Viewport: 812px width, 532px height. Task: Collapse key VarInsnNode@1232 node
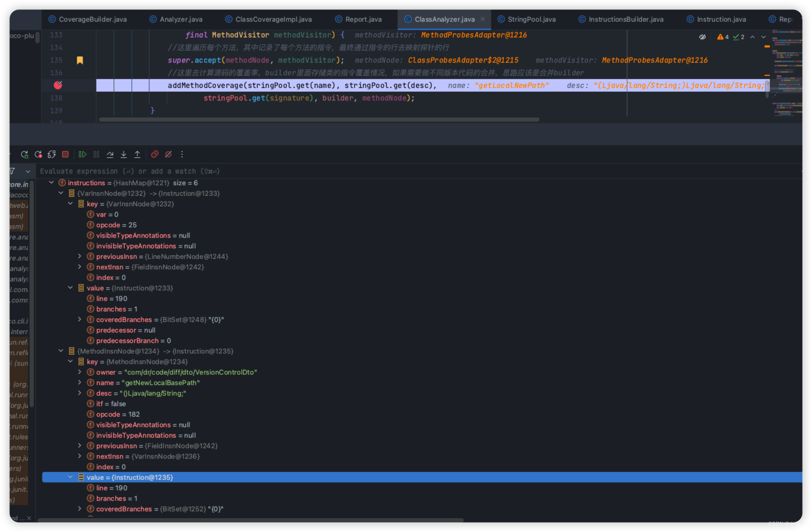(70, 204)
